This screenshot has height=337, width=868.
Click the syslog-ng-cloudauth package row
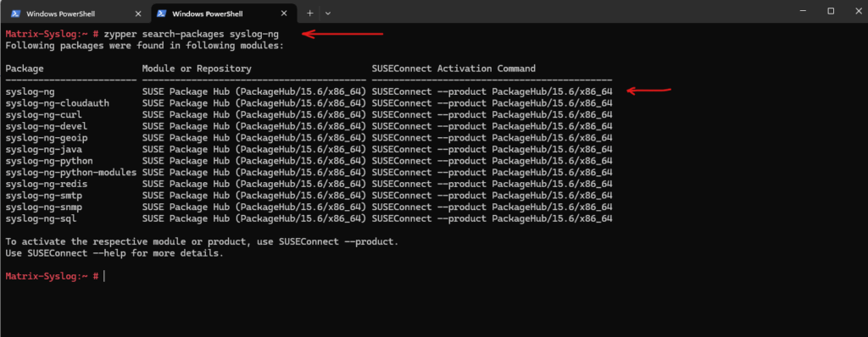309,103
